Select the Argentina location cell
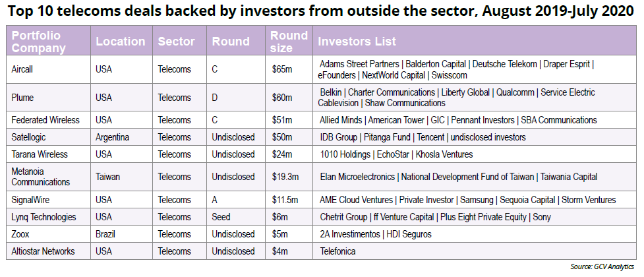The height and width of the screenshot is (277, 644). [x=116, y=137]
